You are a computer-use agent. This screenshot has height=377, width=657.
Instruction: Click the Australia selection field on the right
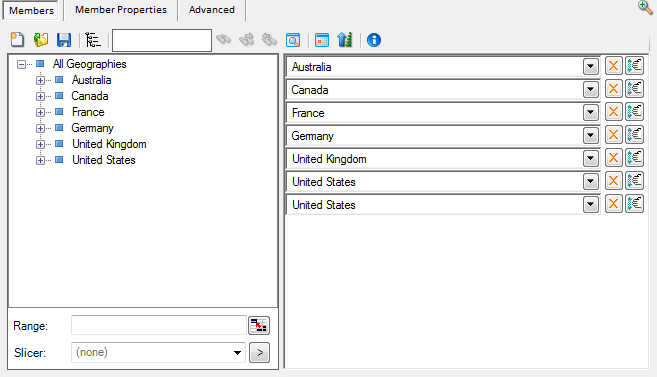coord(442,67)
